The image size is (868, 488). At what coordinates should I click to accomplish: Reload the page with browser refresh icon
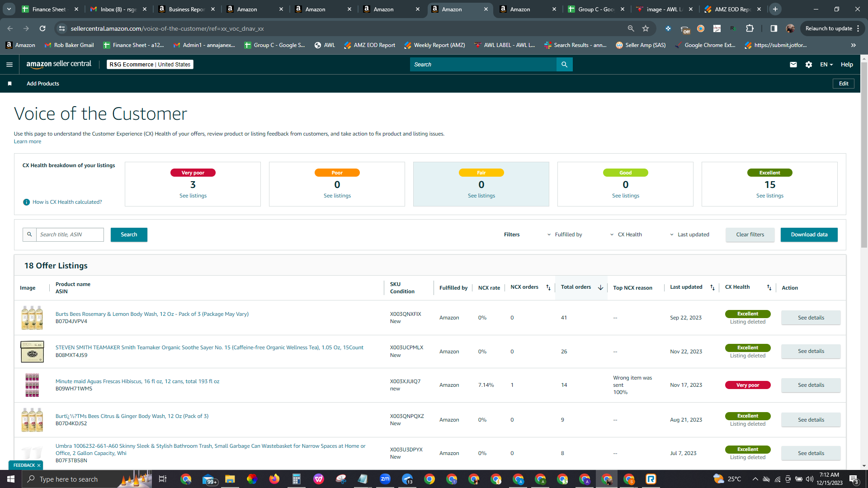[x=42, y=28]
